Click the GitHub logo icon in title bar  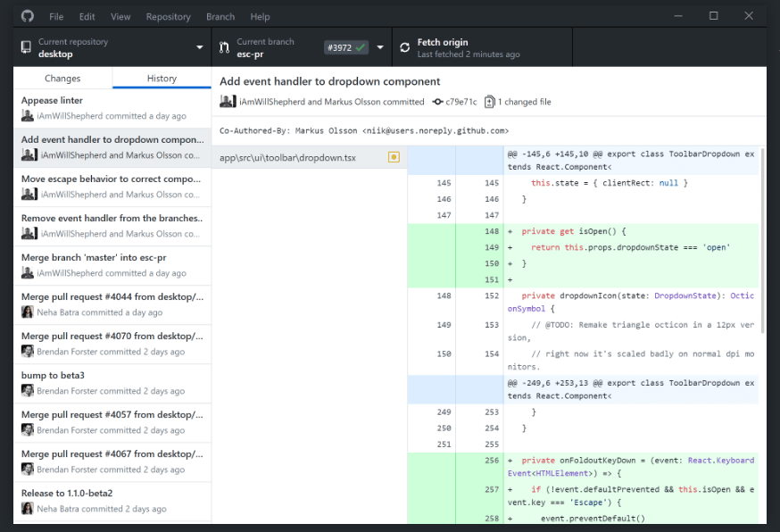click(x=28, y=16)
